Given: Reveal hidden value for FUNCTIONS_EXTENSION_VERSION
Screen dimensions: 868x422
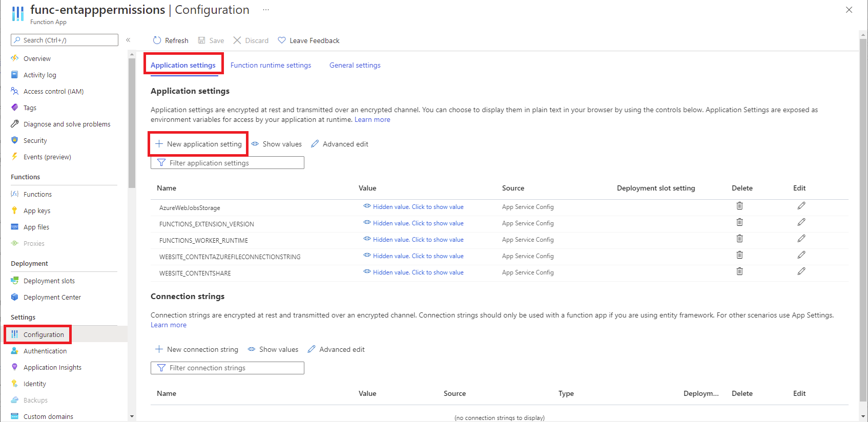Looking at the screenshot, I should (414, 223).
